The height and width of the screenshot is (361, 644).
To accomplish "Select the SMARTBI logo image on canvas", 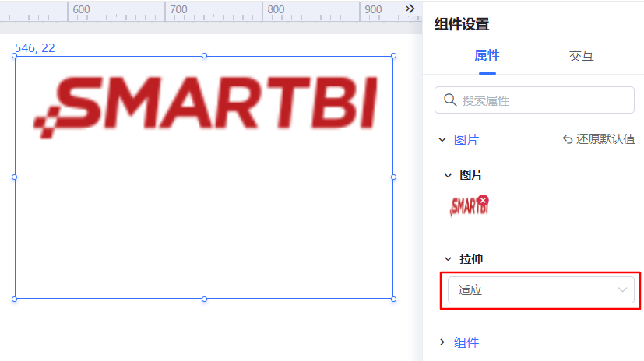I will [x=205, y=107].
